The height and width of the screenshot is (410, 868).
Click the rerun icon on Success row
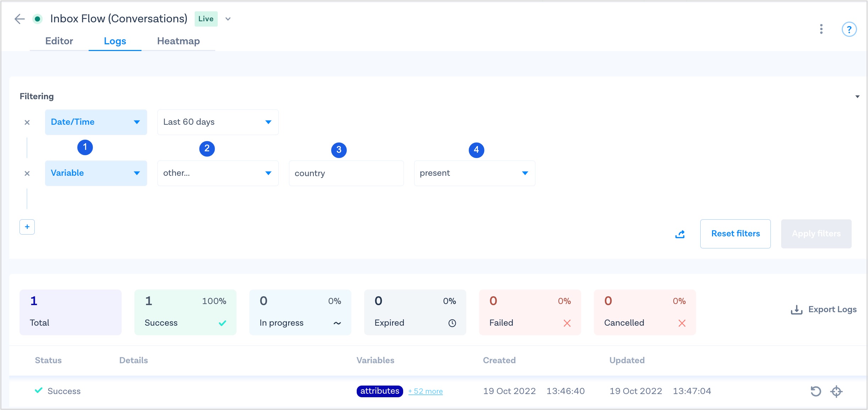(816, 391)
